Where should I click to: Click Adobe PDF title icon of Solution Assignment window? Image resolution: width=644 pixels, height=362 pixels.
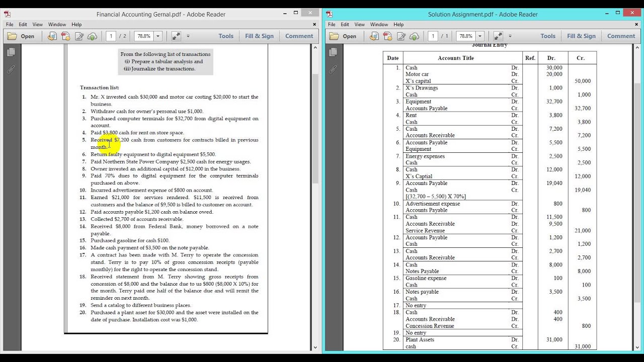coord(330,14)
